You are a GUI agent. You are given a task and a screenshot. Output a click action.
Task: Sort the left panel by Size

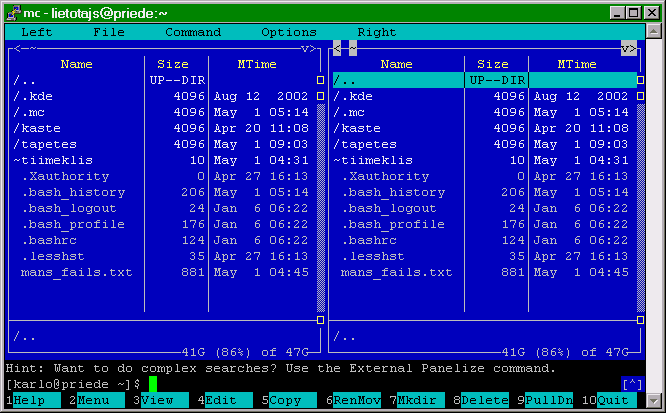(x=172, y=64)
